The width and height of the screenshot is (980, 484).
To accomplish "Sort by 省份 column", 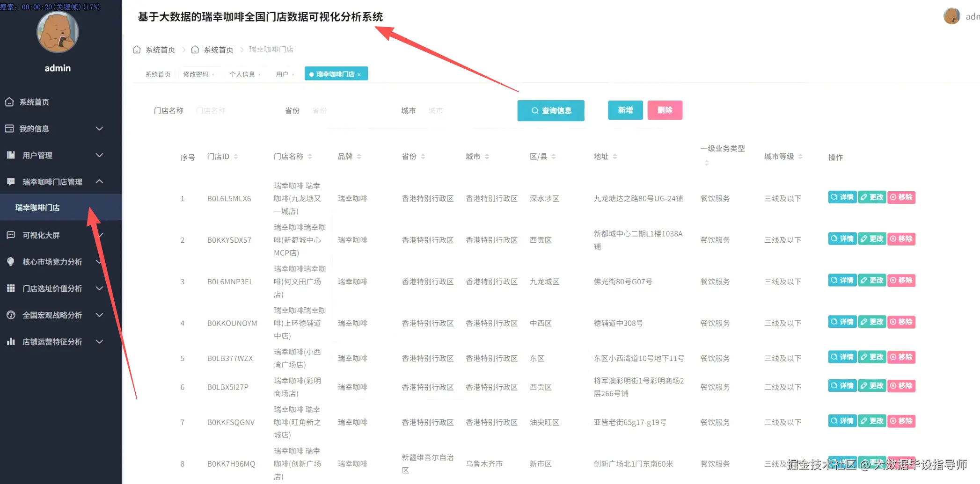I will pos(423,157).
